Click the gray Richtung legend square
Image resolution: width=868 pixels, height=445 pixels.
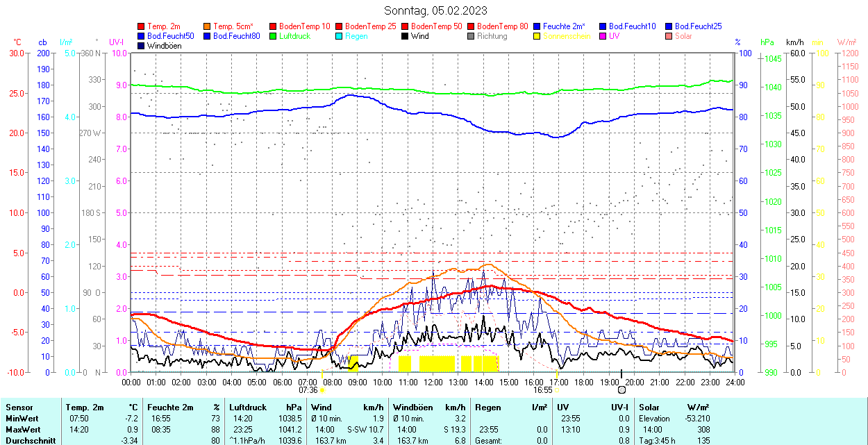point(471,36)
